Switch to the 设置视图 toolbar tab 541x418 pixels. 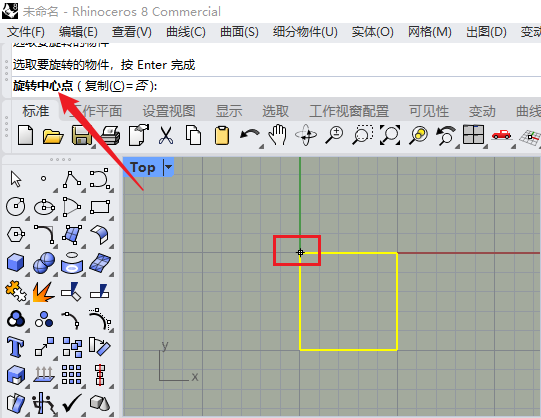169,111
